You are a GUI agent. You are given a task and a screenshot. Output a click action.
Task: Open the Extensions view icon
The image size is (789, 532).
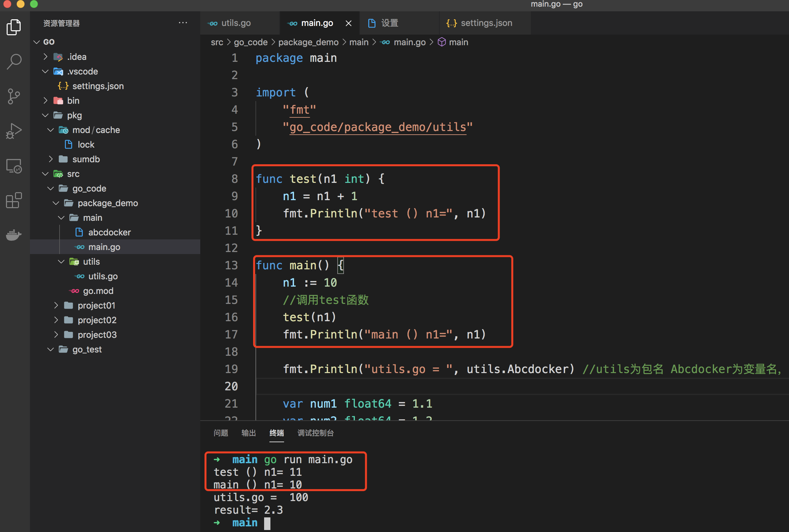click(x=14, y=200)
